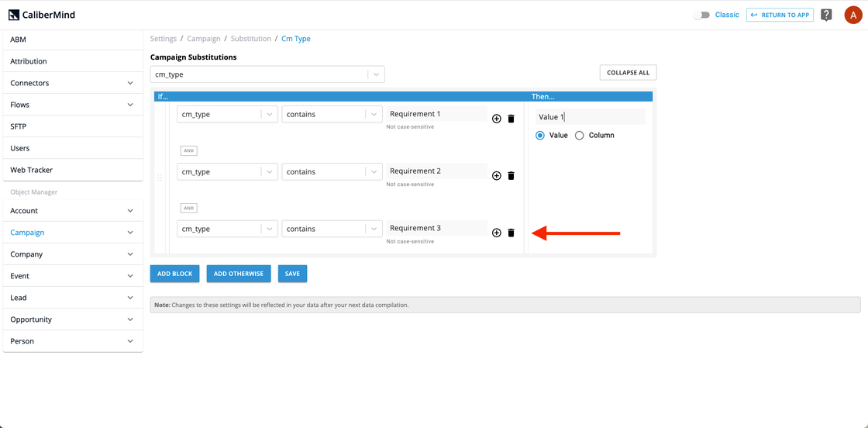
Task: Open the user avatar menu
Action: coord(852,15)
